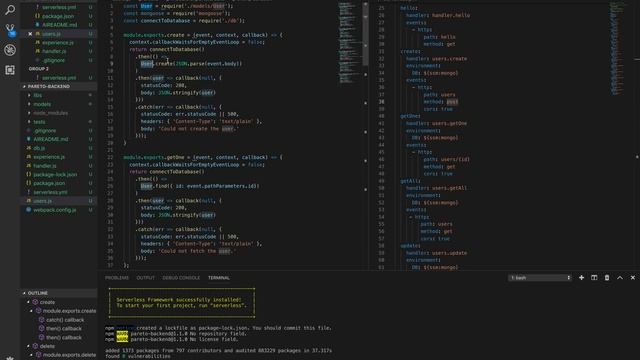640x360 pixels.
Task: Select GROUP 2 header in Open Editors
Action: tap(39, 69)
